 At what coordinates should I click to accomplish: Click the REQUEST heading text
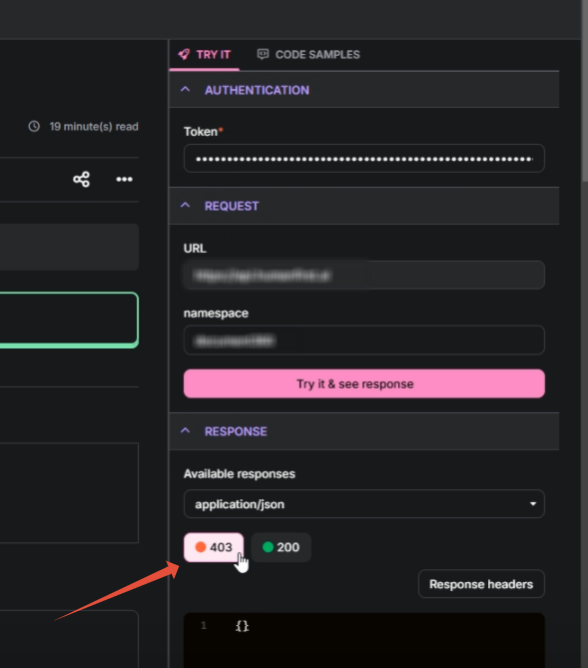[x=231, y=206]
